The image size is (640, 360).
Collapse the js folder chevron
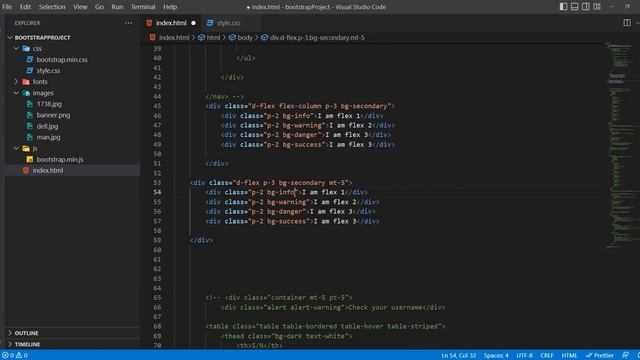pos(16,149)
